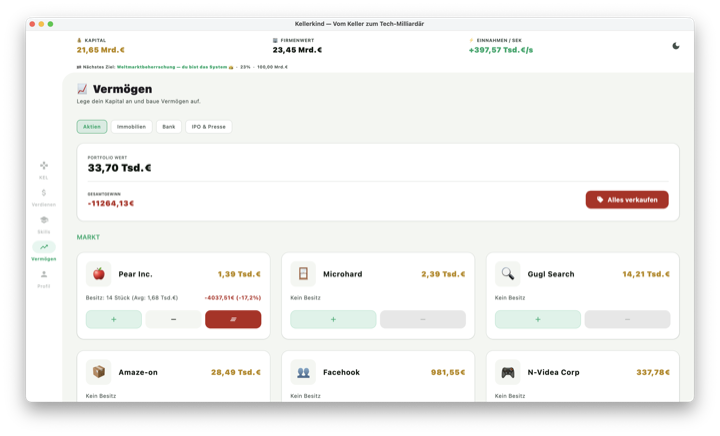
Task: Click the Pear loss -4037,51€ (-17,2%)
Action: click(x=233, y=298)
